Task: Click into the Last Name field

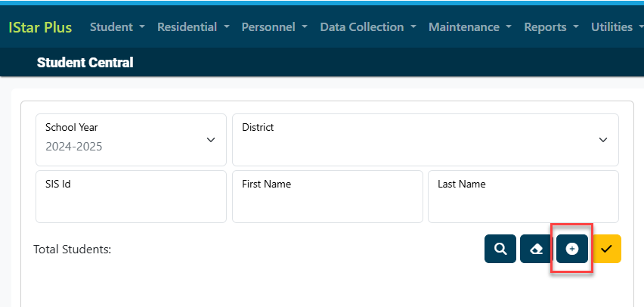Action: 523,197
